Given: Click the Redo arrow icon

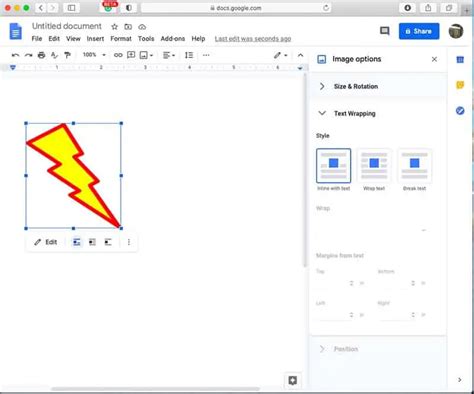Looking at the screenshot, I should point(29,55).
